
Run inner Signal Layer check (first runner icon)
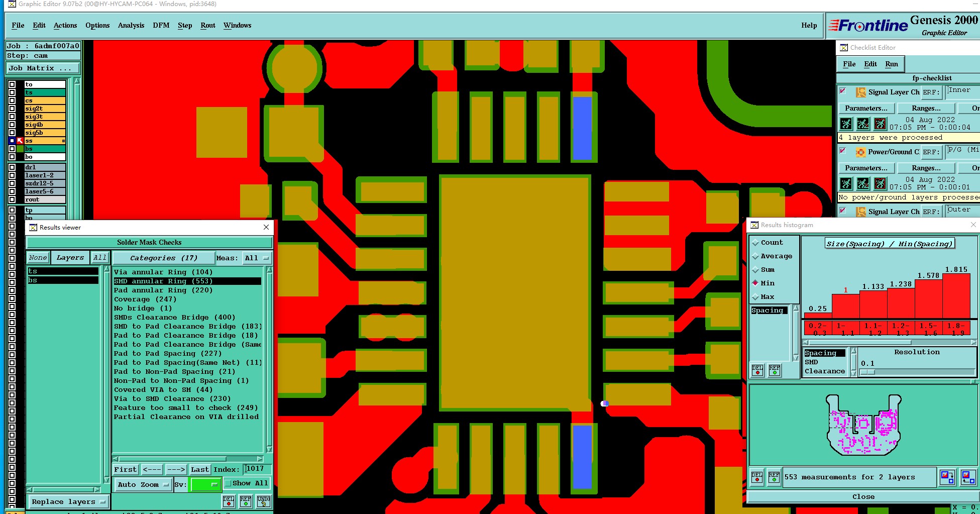pyautogui.click(x=846, y=124)
